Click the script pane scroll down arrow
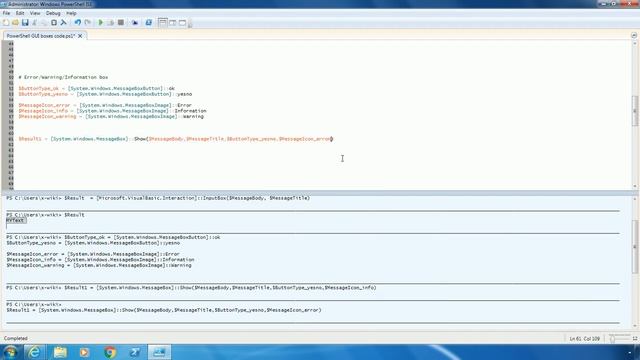 (635, 186)
